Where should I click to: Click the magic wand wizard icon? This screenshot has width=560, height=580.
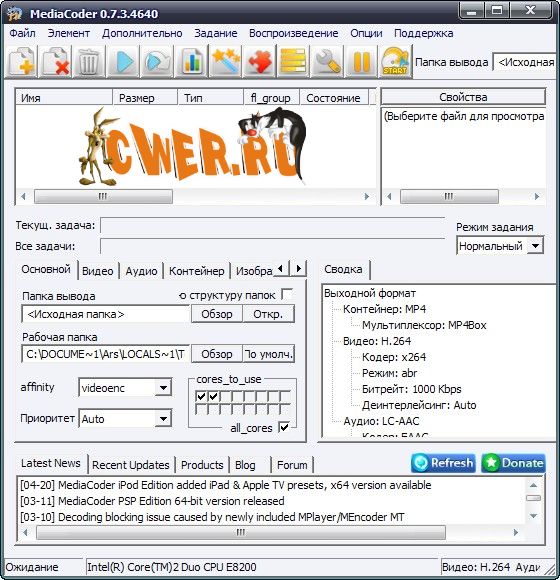click(x=226, y=61)
